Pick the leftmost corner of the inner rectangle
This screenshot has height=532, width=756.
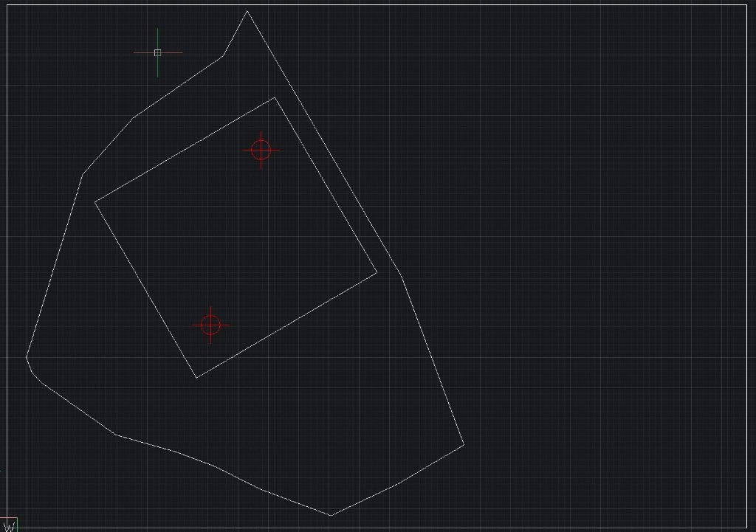[x=95, y=202]
